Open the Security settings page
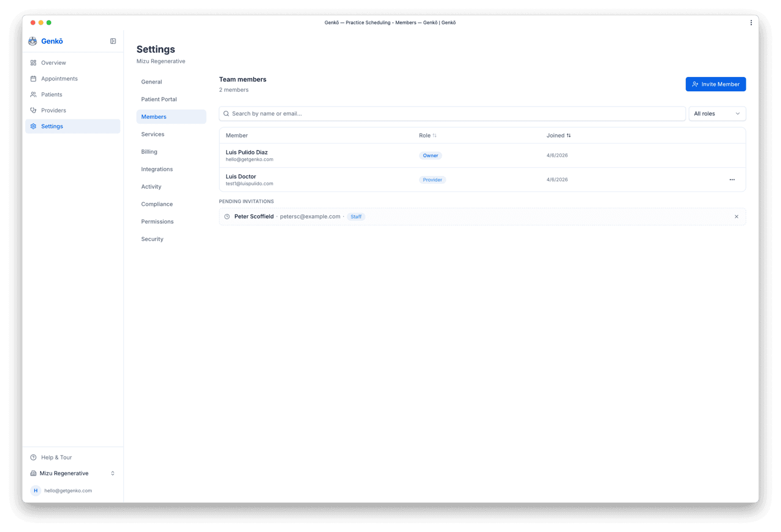The image size is (781, 532). [x=152, y=239]
